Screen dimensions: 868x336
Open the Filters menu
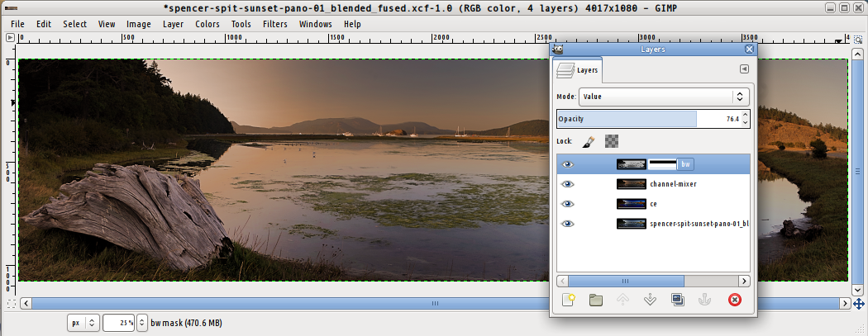point(274,24)
